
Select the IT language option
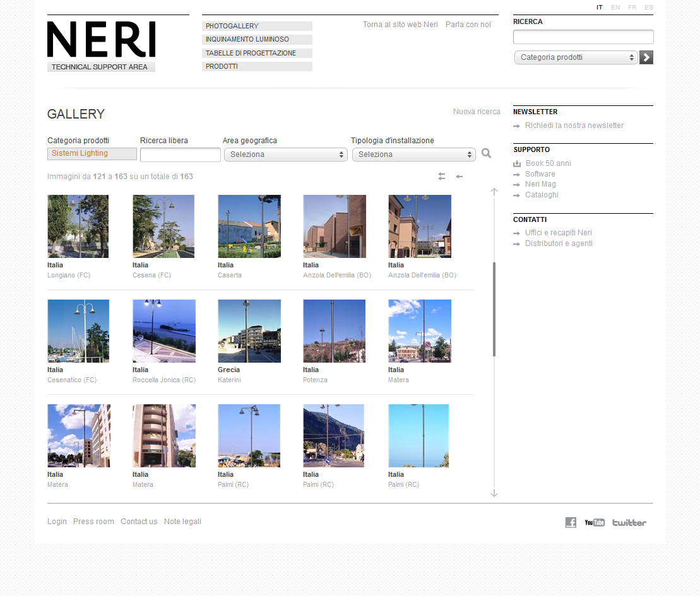pyautogui.click(x=600, y=7)
